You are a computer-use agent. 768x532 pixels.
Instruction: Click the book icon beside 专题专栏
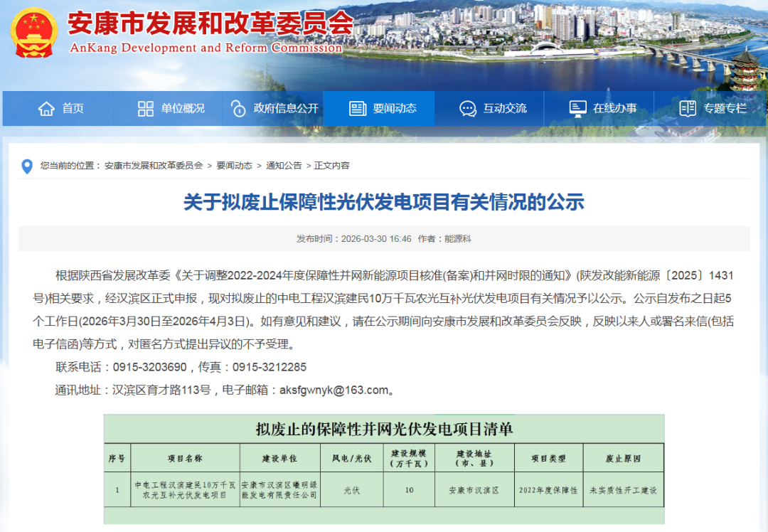688,109
